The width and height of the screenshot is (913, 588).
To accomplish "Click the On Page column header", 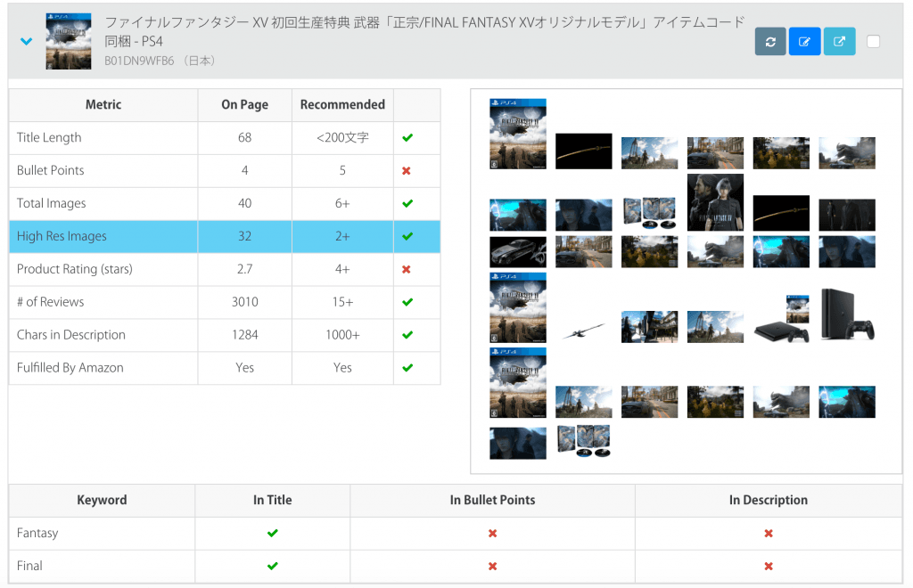I will pos(244,105).
